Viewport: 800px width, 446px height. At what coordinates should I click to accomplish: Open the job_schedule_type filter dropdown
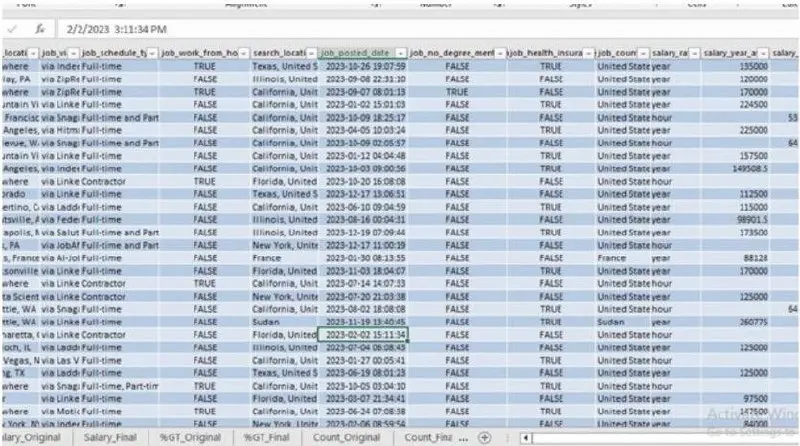tap(152, 53)
